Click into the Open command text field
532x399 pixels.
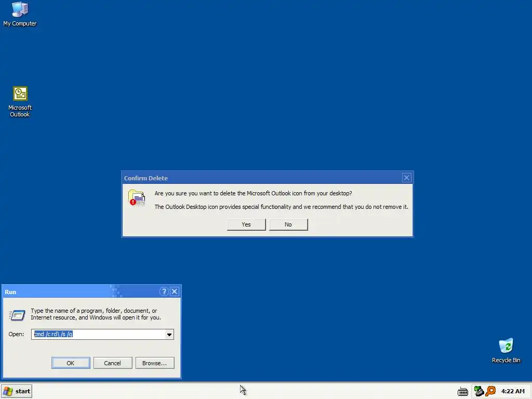[x=98, y=334]
